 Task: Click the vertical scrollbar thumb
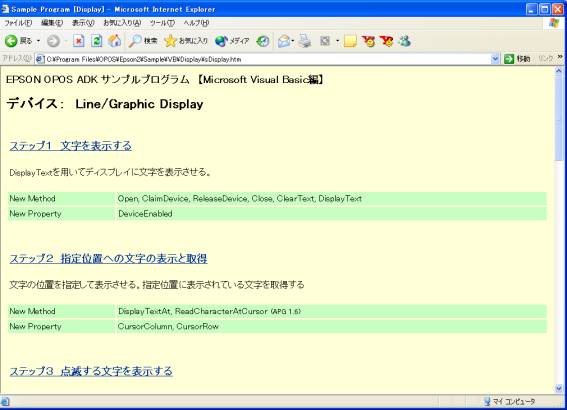(559, 119)
